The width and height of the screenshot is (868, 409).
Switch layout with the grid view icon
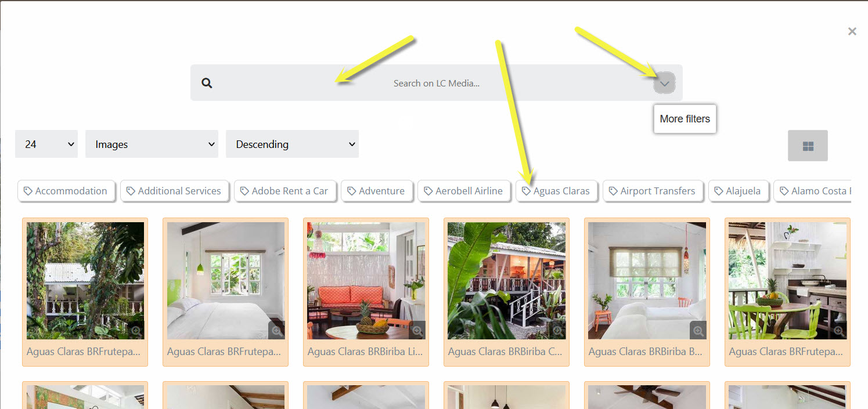[808, 146]
